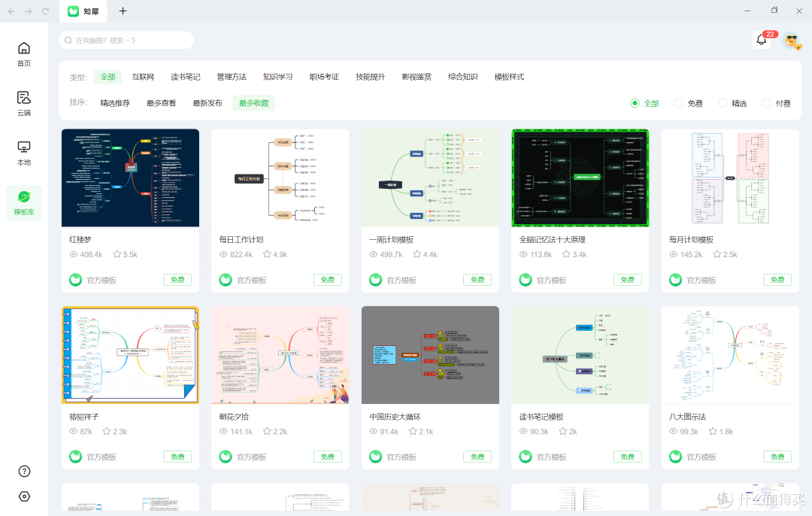812x516 pixels.
Task: Click 免费 button on 红楼梦 card
Action: click(177, 280)
